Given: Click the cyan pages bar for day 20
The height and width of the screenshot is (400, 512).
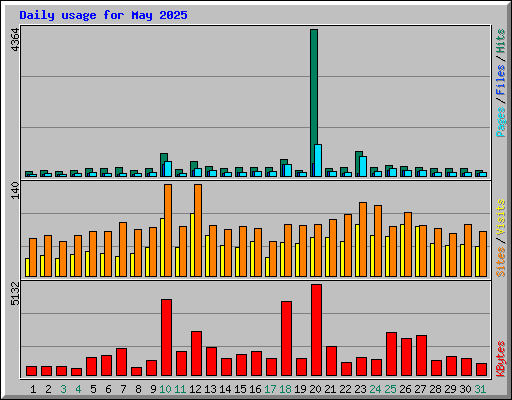Looking at the screenshot, I should click(318, 160).
